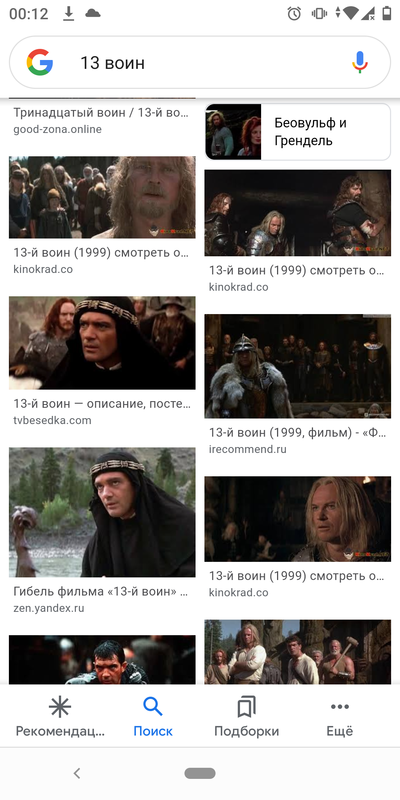Tap the Google logo in search bar
Image resolution: width=400 pixels, height=800 pixels.
pyautogui.click(x=40, y=62)
